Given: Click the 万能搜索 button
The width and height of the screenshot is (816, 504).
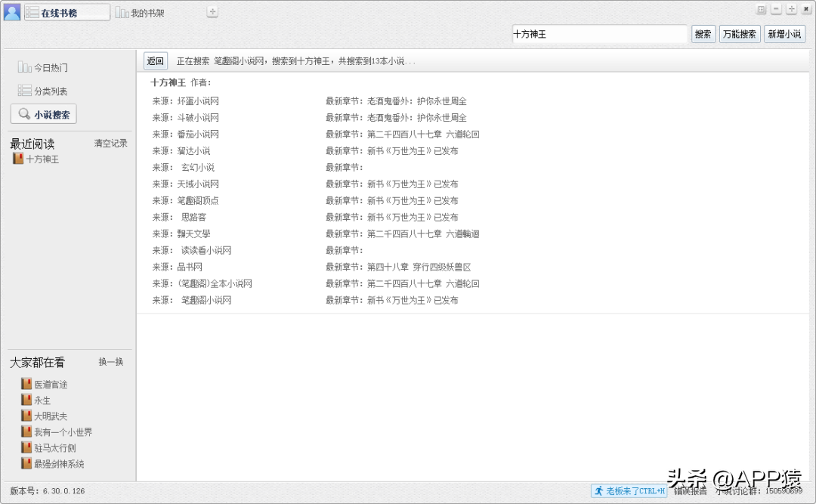Looking at the screenshot, I should coord(740,34).
